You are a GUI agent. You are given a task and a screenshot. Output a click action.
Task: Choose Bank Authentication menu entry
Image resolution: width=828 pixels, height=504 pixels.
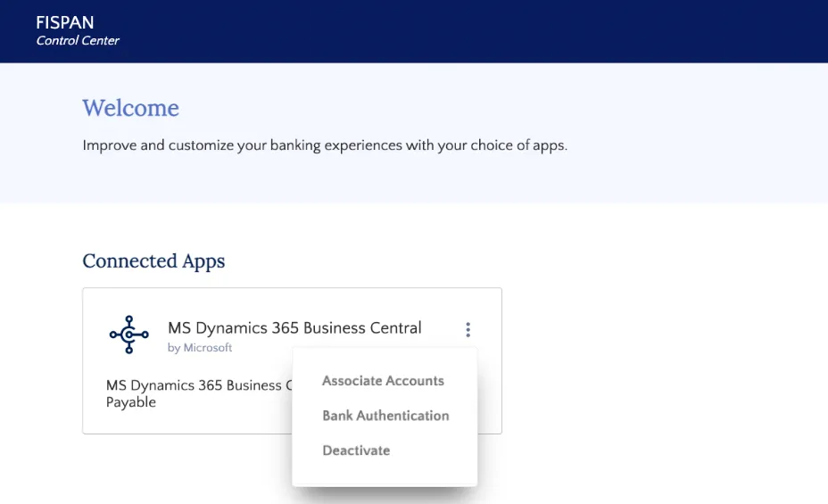click(385, 416)
